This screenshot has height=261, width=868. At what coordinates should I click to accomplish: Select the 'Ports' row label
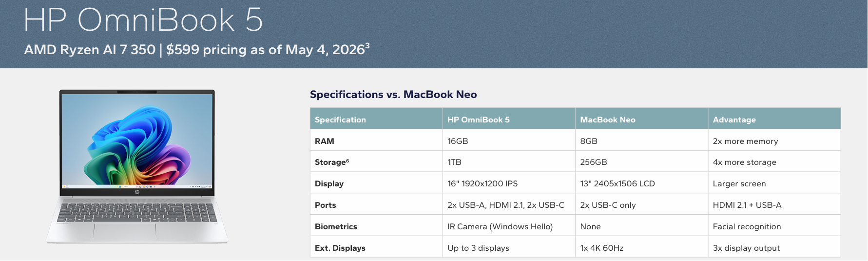click(376, 205)
